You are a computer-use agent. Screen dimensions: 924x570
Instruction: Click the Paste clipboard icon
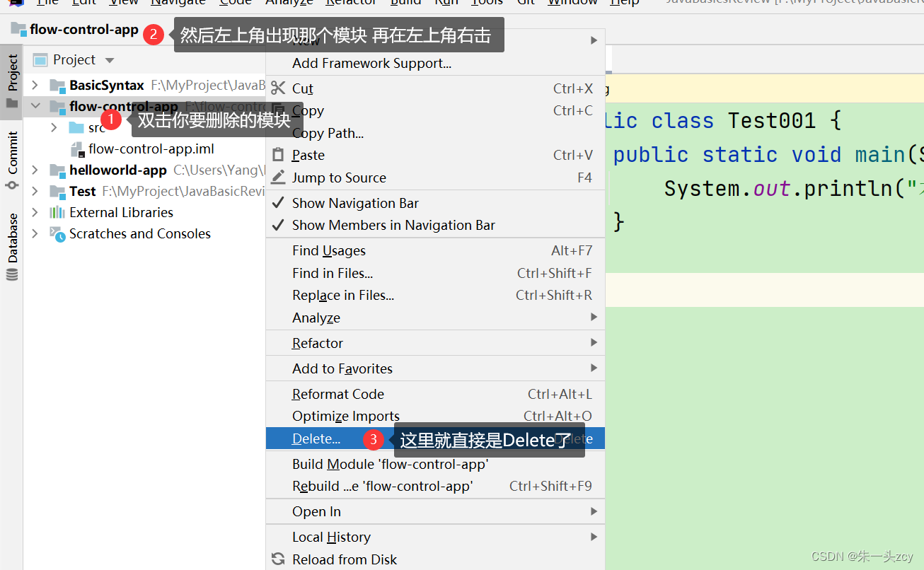click(x=278, y=155)
